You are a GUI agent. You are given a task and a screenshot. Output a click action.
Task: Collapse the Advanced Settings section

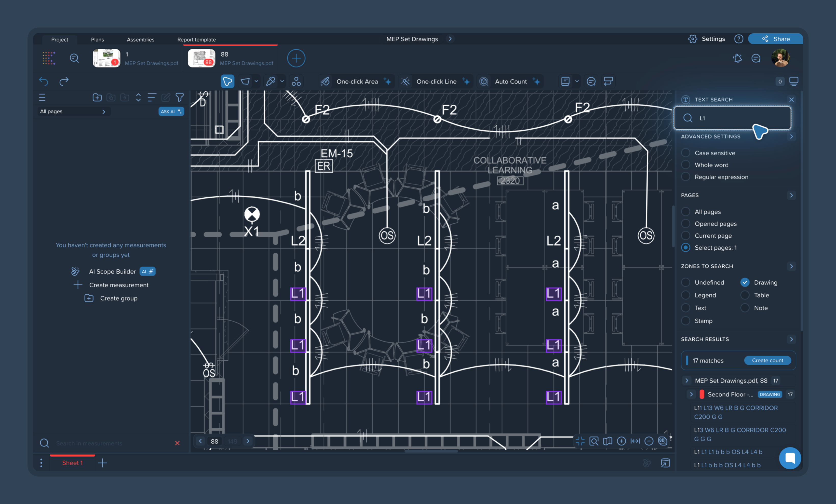click(x=791, y=136)
